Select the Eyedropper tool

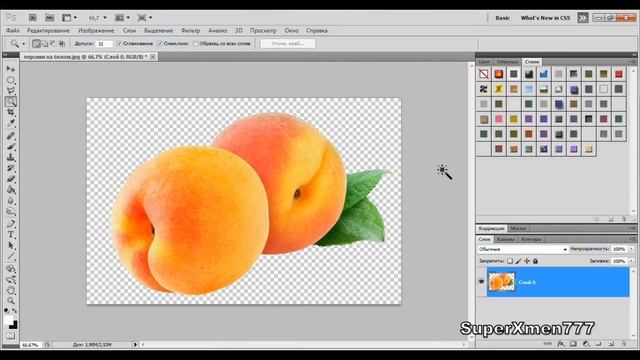click(x=11, y=123)
